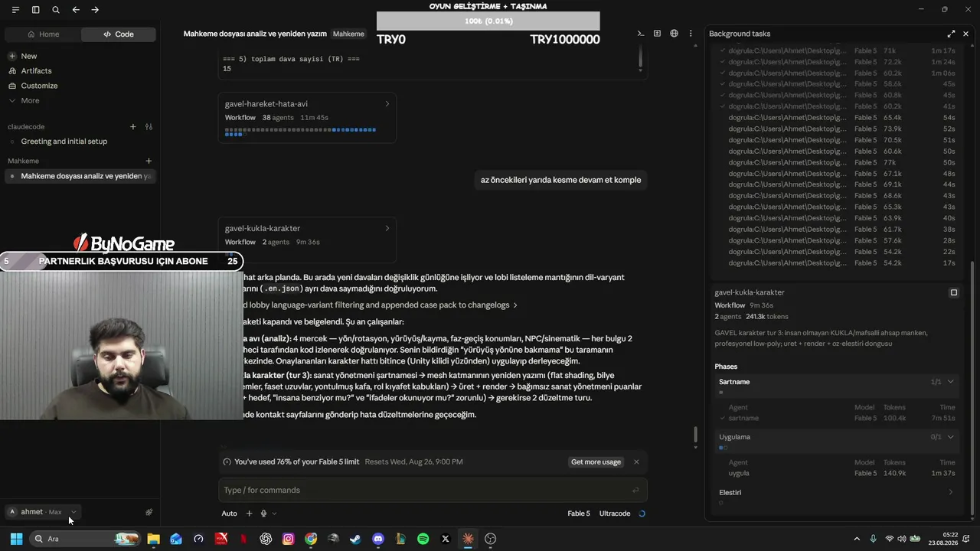
Task: Add attachment with the plus icon
Action: [249, 514]
